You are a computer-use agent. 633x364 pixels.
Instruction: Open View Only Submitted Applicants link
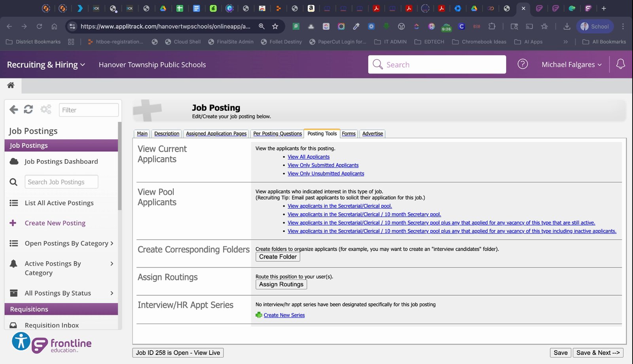(323, 165)
